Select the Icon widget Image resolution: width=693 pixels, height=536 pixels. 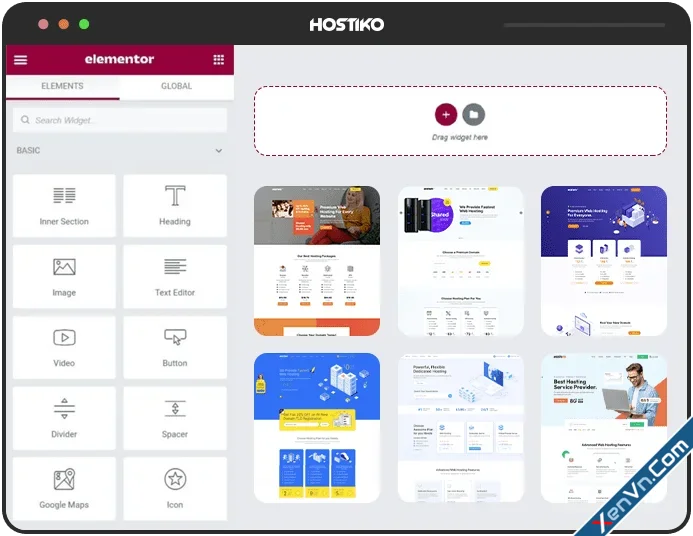[x=175, y=489]
